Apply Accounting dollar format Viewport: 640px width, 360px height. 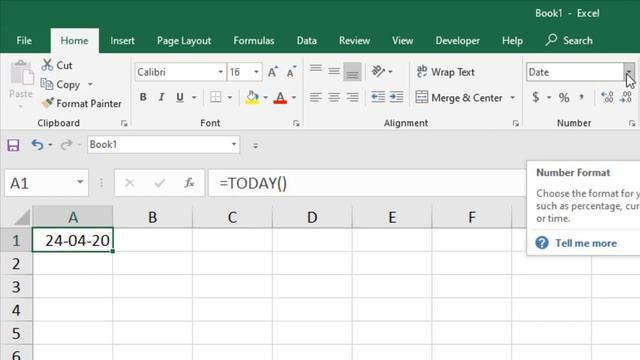536,97
